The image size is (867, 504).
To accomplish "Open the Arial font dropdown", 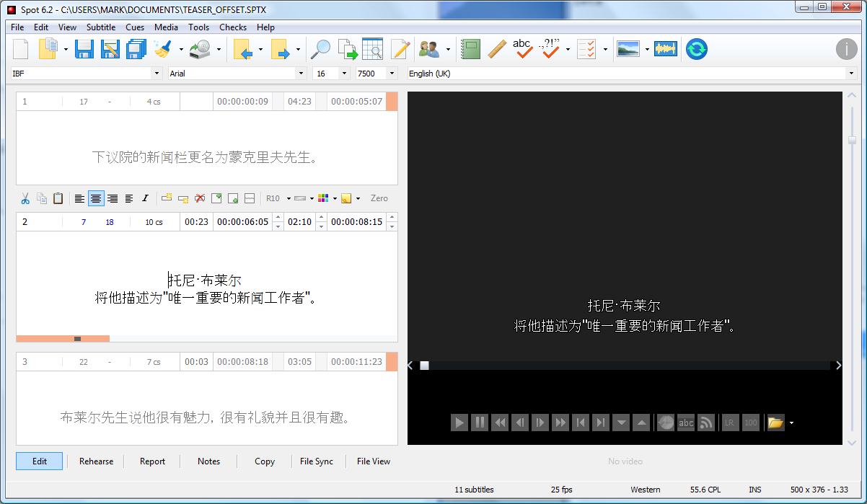I will [301, 74].
